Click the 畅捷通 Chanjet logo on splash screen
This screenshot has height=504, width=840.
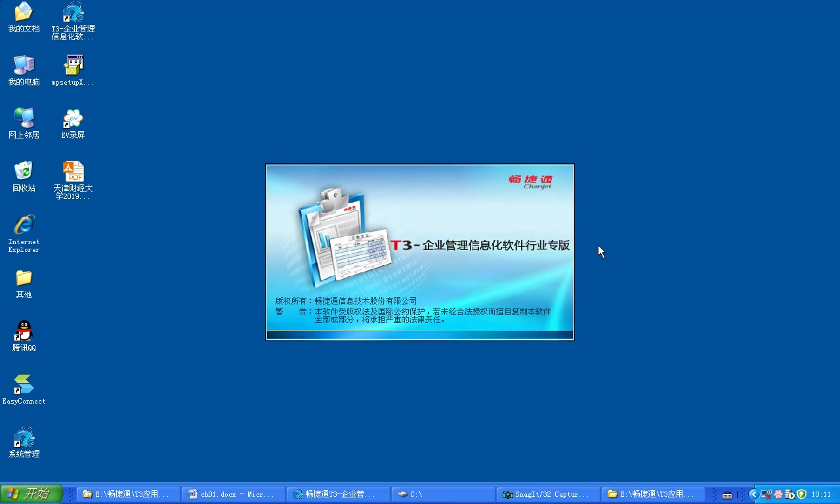coord(530,181)
